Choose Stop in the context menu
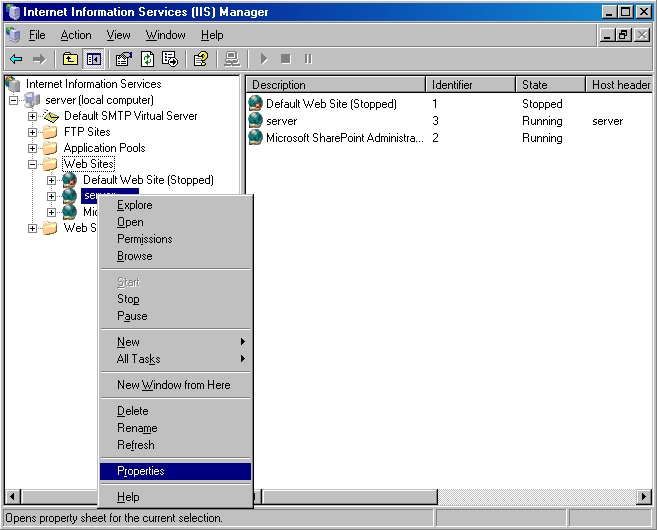This screenshot has width=657, height=530. point(175,299)
